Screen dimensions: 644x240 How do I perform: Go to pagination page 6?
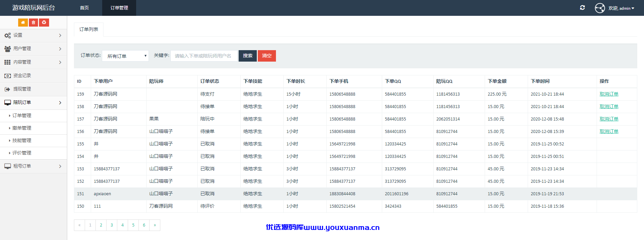point(144,225)
